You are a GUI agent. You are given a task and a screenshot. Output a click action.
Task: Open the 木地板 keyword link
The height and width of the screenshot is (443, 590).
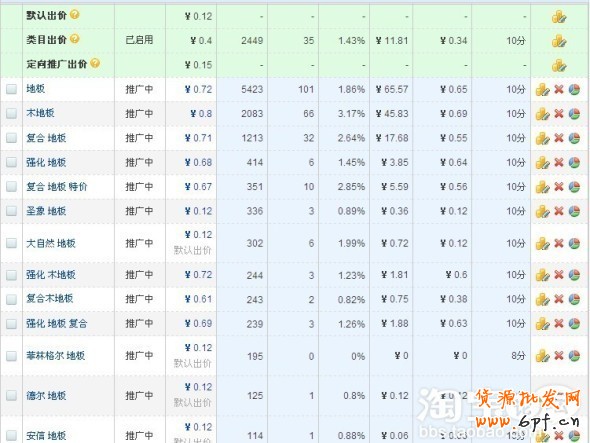40,113
